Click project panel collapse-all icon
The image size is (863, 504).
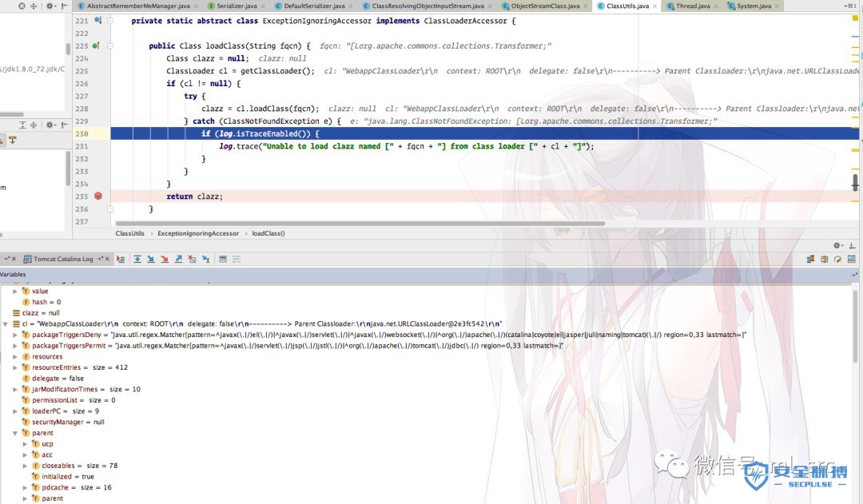point(34,6)
